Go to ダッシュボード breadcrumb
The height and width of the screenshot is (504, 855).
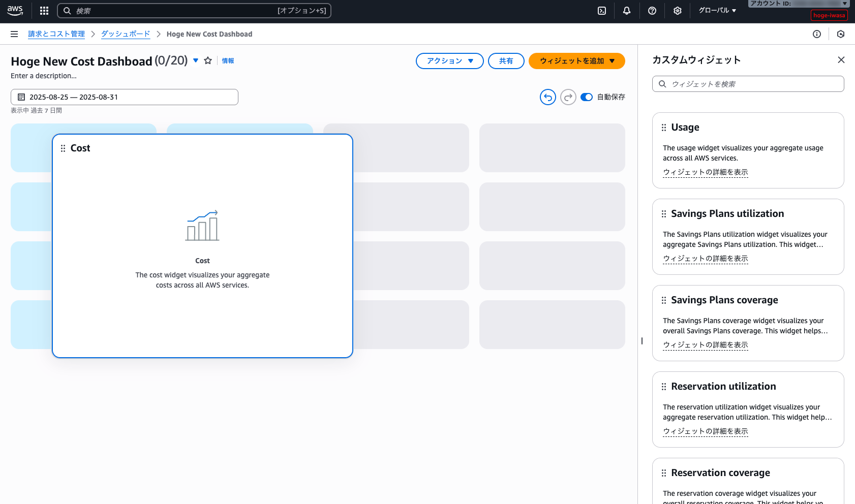point(126,34)
